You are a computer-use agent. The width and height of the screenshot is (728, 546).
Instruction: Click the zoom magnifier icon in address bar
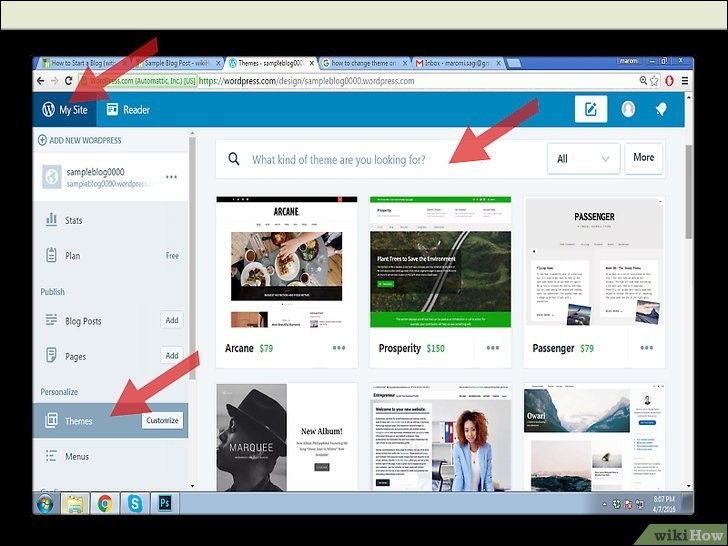(643, 80)
